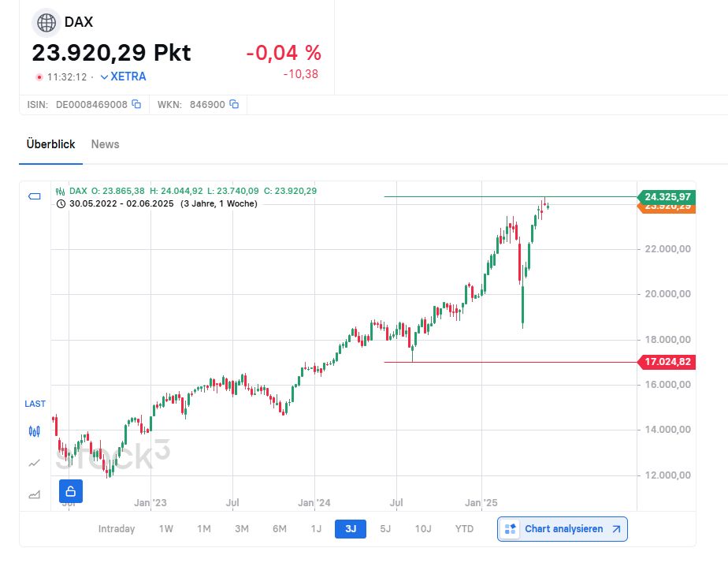Click the lock icon on the blue button
The height and width of the screenshot is (574, 728).
pyautogui.click(x=70, y=490)
